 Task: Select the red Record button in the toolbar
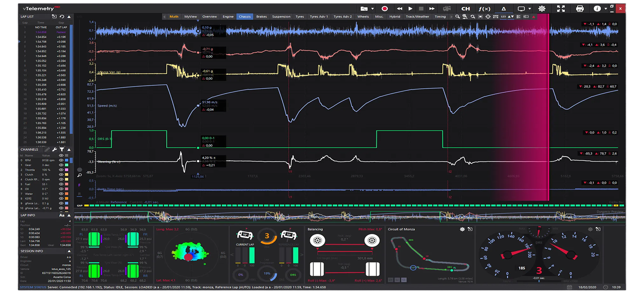tap(385, 9)
